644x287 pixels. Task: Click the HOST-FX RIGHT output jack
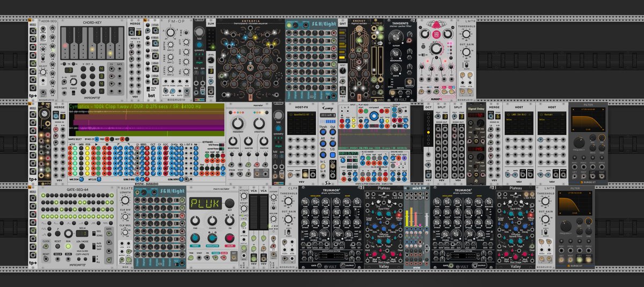click(313, 175)
